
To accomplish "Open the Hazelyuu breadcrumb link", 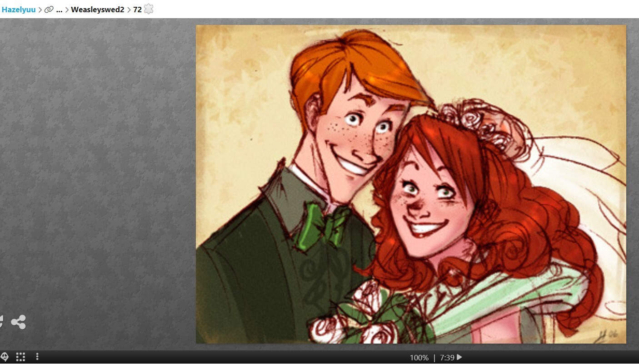I will click(x=19, y=10).
